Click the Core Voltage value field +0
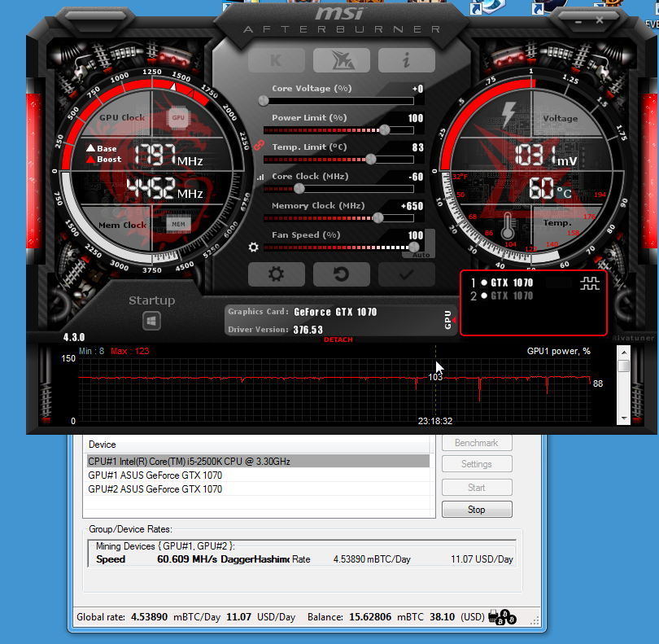The height and width of the screenshot is (644, 659). [x=417, y=89]
